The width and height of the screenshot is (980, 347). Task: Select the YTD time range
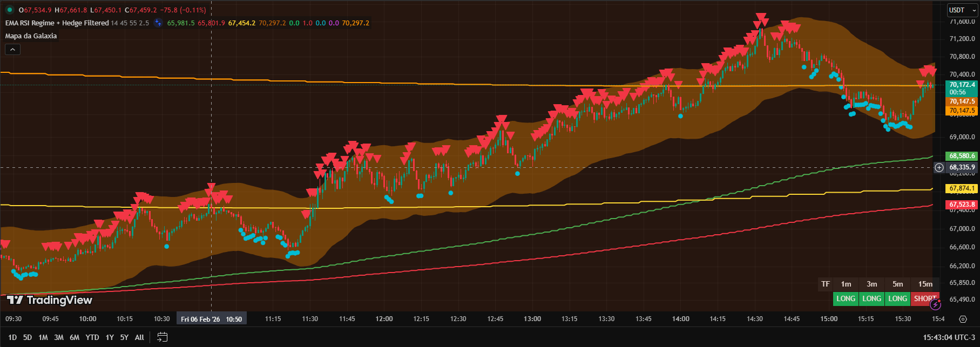[92, 337]
